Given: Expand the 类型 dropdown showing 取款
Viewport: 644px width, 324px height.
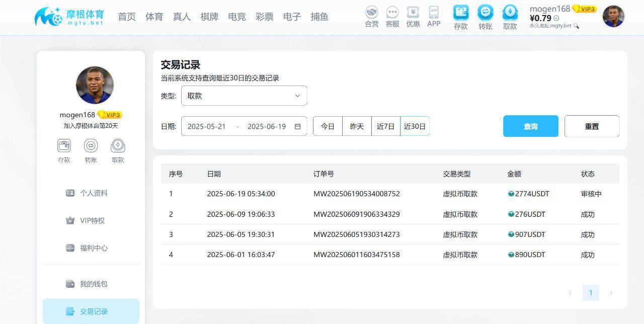Looking at the screenshot, I should pyautogui.click(x=244, y=96).
